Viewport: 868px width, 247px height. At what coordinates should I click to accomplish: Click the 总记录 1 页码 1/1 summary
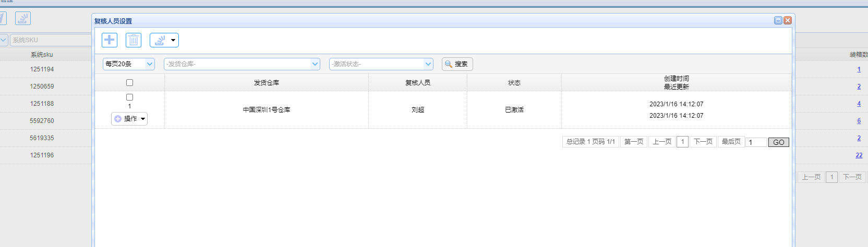[590, 142]
